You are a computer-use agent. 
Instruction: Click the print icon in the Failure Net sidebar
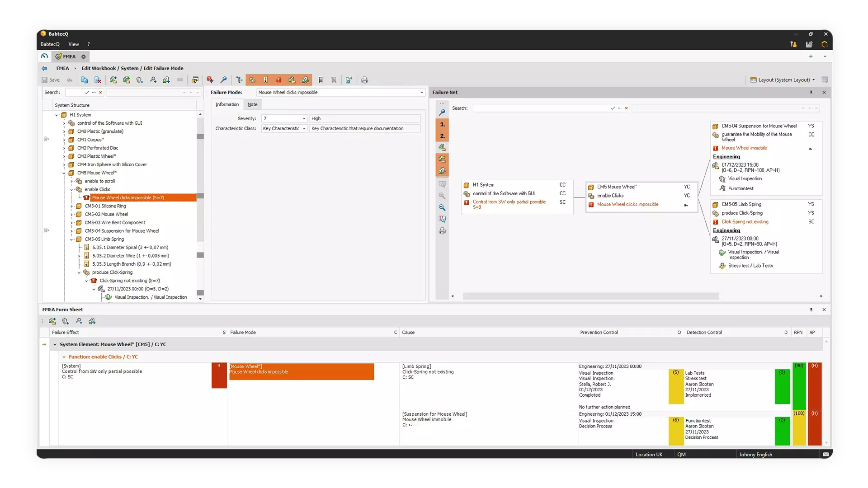(x=443, y=231)
